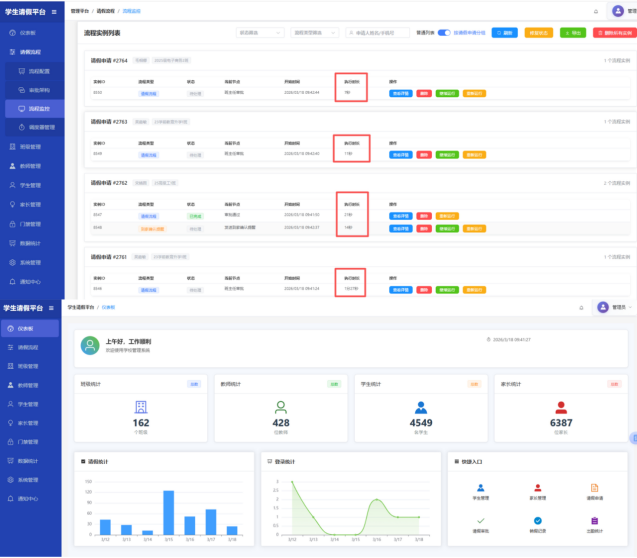637x558 pixels.
Task: Open the 流程类型筛选 dropdown
Action: click(x=315, y=33)
